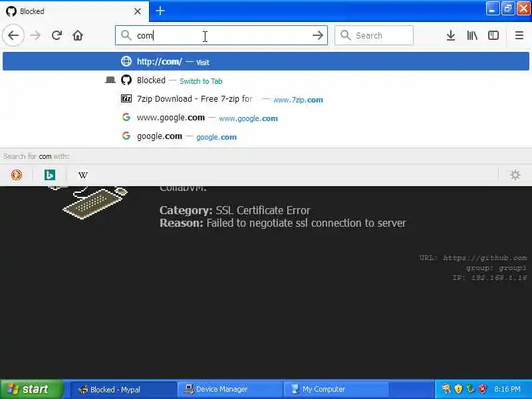Click the forward navigation arrow

click(35, 35)
